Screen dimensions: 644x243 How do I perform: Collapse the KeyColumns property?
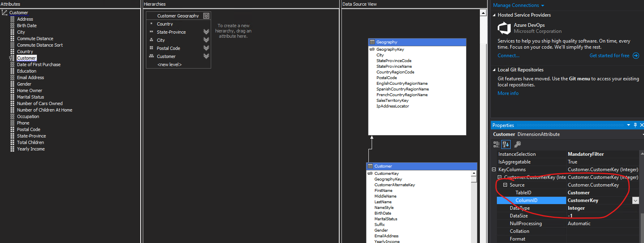(494, 170)
